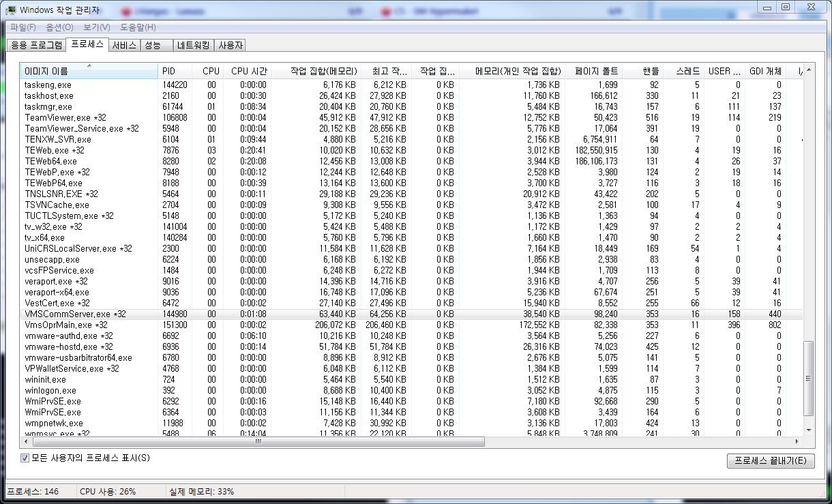Image resolution: width=832 pixels, height=504 pixels.
Task: Sort by the GDI 개체 column header
Action: point(765,72)
